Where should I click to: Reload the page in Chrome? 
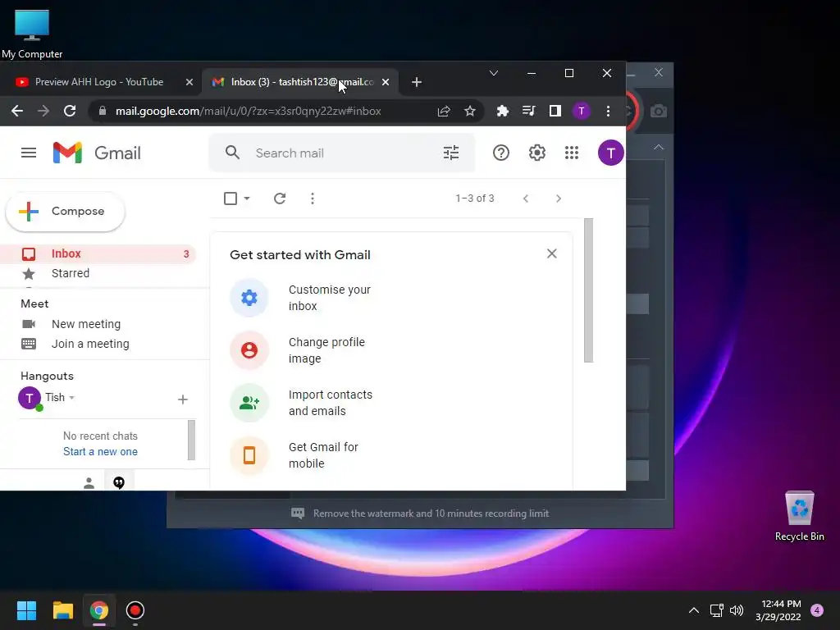coord(70,111)
